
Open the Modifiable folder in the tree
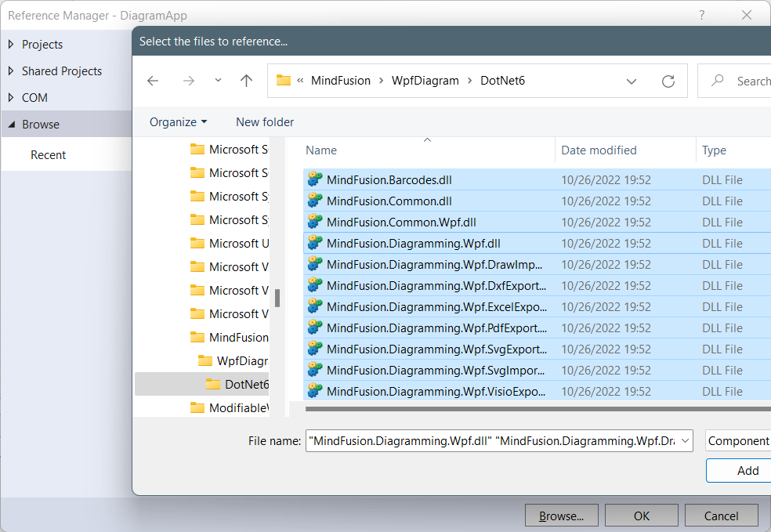pyautogui.click(x=229, y=408)
